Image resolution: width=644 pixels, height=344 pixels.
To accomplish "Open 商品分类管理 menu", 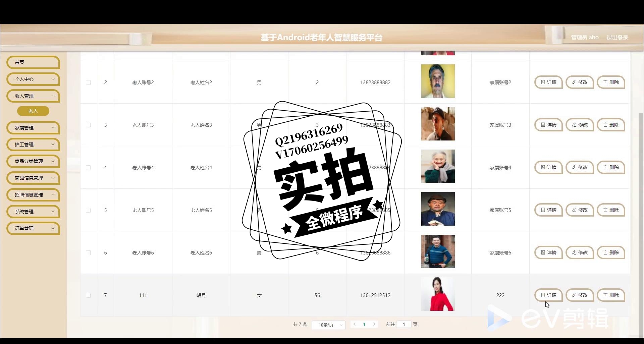I will [x=33, y=161].
